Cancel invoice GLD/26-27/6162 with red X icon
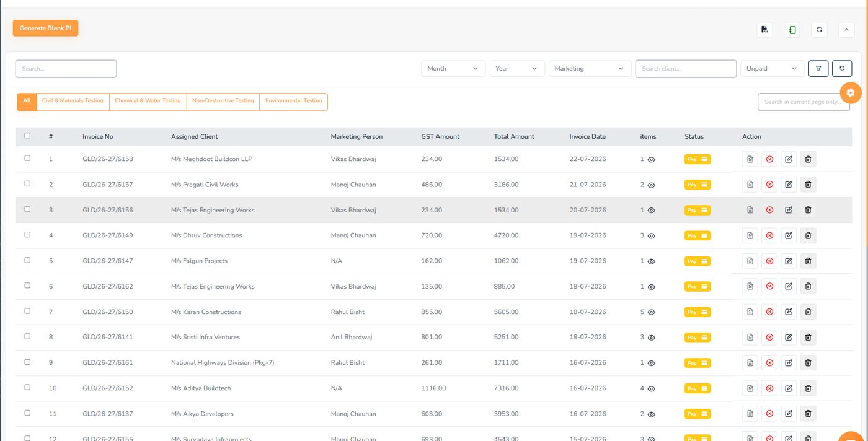The width and height of the screenshot is (868, 441). pyautogui.click(x=769, y=286)
